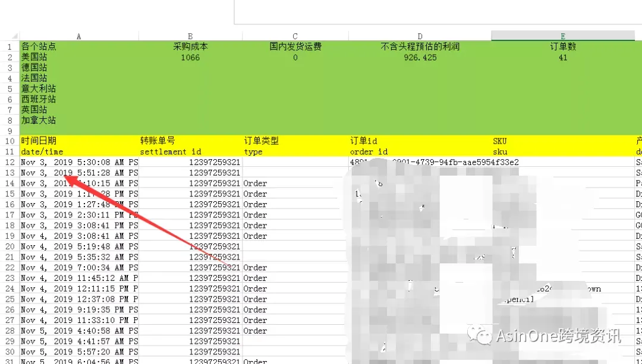642x364 pixels.
Task: Select column B header
Action: coord(190,36)
